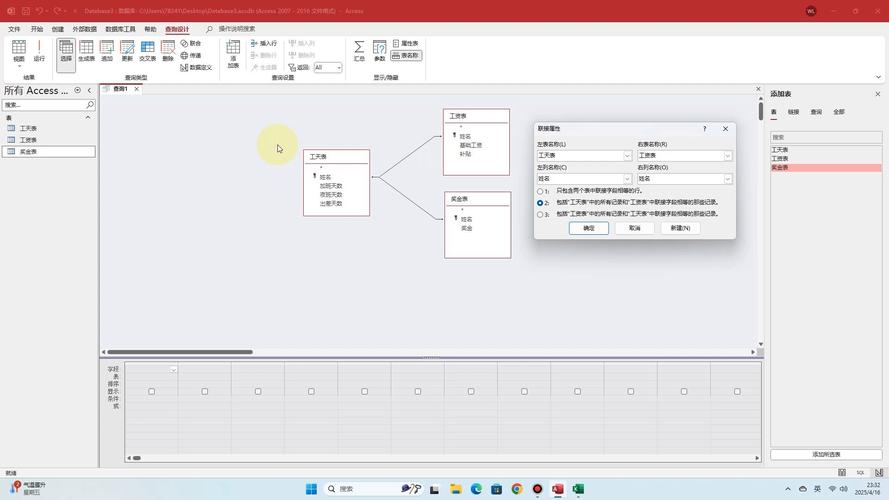Screen dimensions: 889x500
Task: Click the 运行 (Run) query icon
Action: [x=39, y=51]
